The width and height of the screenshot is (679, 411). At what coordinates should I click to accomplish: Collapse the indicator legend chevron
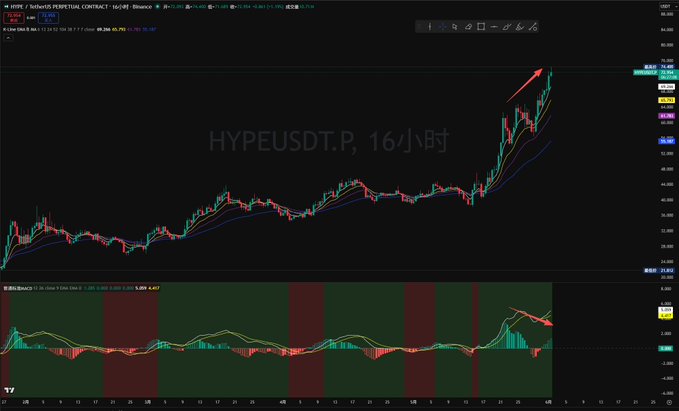pyautogui.click(x=8, y=38)
